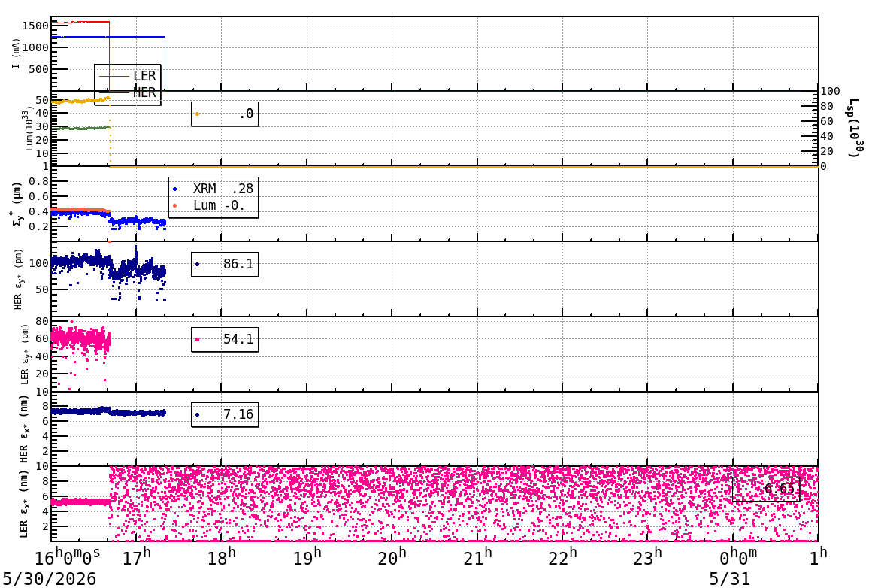
Task: Click the 7.16 value box
Action: click(225, 414)
